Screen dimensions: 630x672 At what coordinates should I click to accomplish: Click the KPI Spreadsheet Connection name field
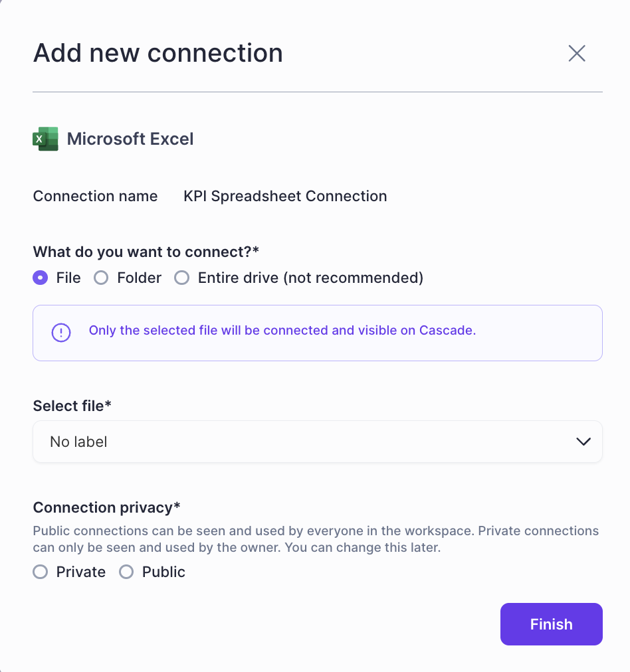tap(285, 197)
